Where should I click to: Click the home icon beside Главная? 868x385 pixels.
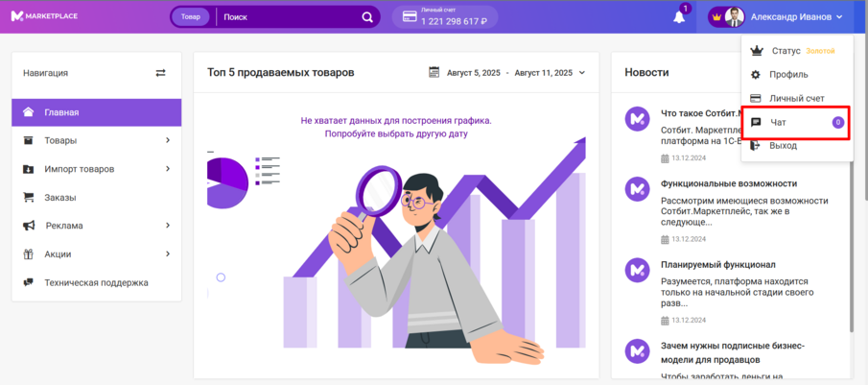[x=28, y=112]
